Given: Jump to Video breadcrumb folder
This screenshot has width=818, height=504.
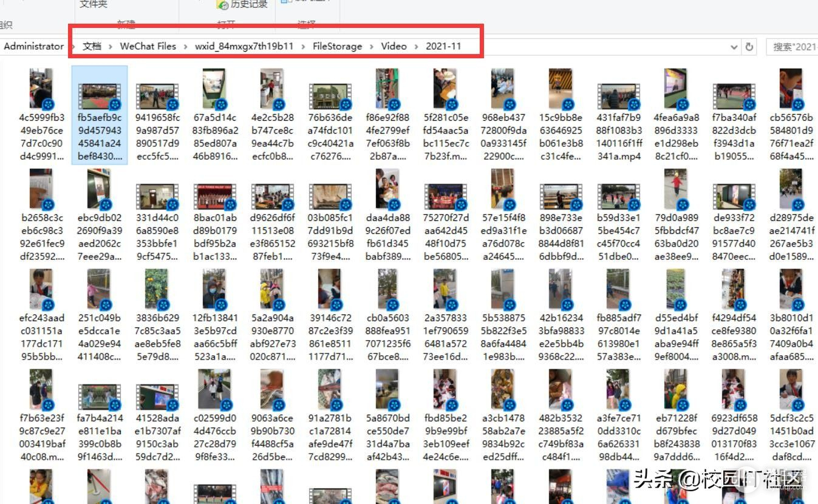Looking at the screenshot, I should 394,46.
